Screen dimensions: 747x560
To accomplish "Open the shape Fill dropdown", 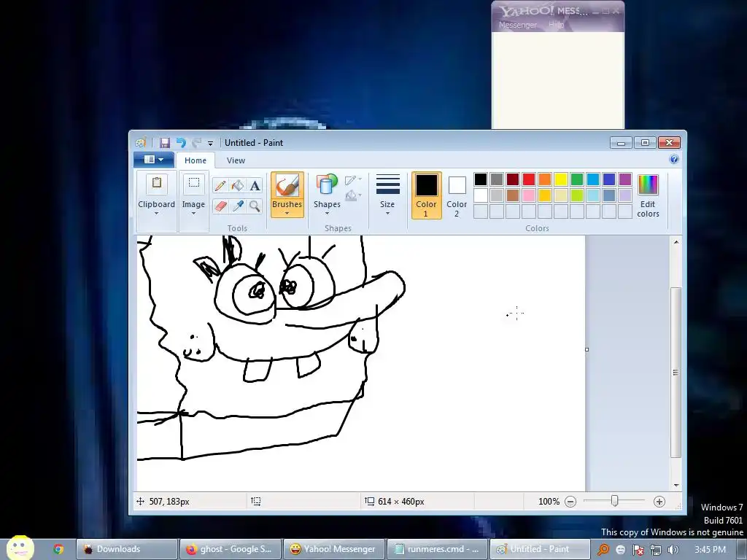I will tap(354, 195).
